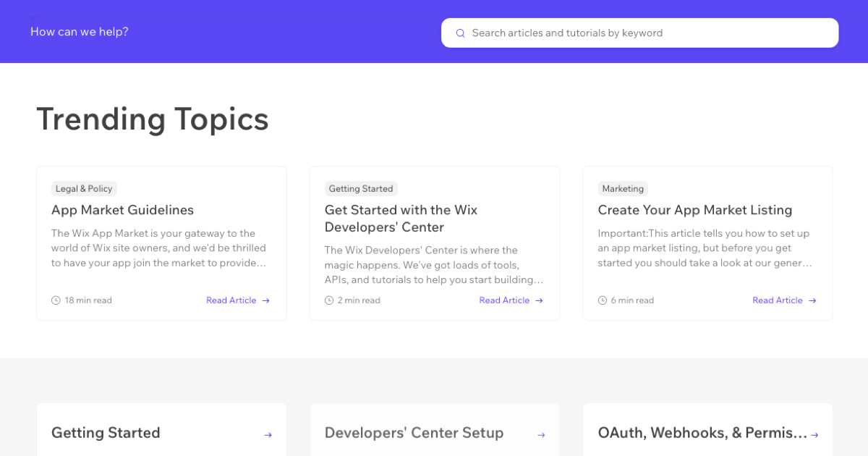
Task: Click Read Article on the App Market Guidelines card
Action: tap(231, 300)
